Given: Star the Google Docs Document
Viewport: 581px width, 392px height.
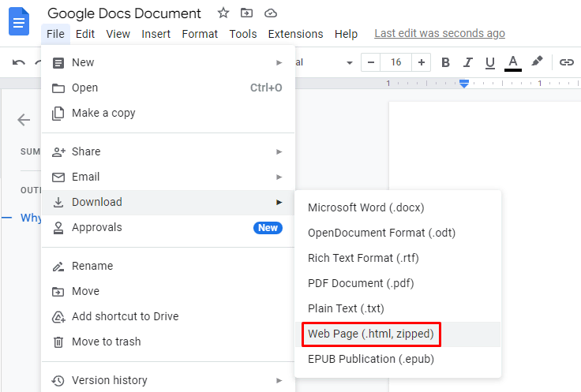Looking at the screenshot, I should pyautogui.click(x=223, y=13).
